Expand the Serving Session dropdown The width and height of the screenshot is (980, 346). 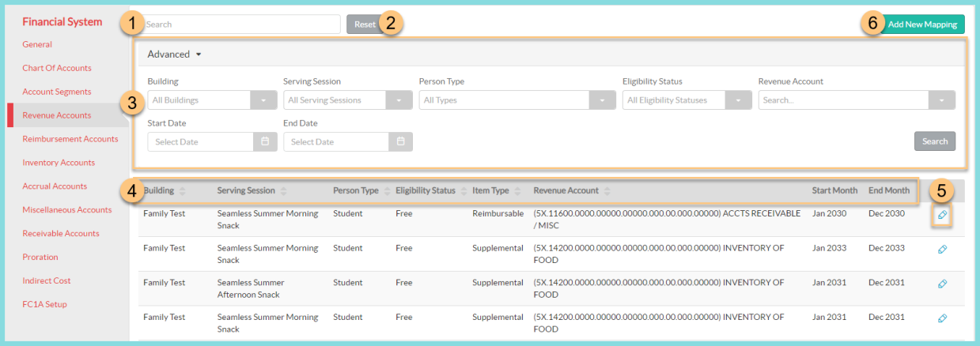pos(399,100)
